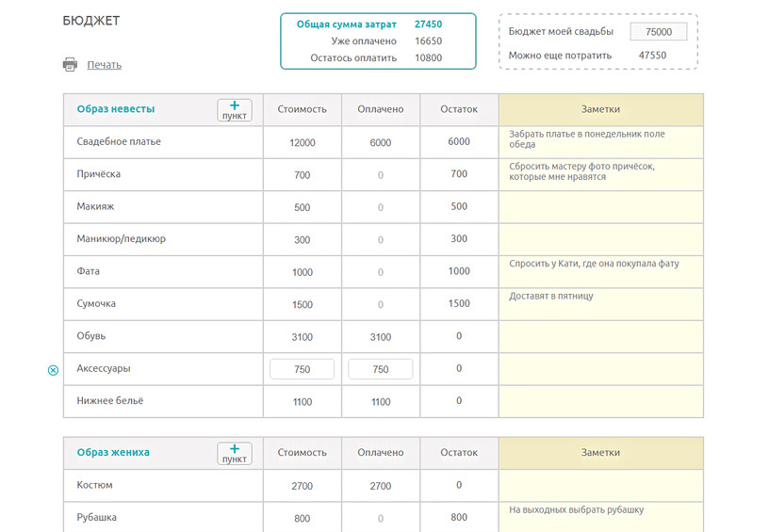Open the note about забрать платье в понедельник

(586, 139)
